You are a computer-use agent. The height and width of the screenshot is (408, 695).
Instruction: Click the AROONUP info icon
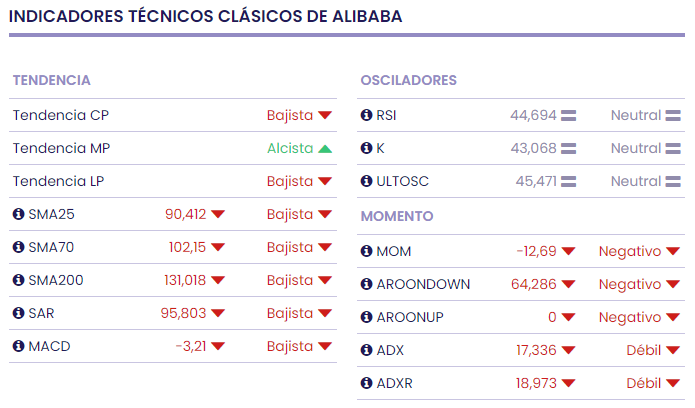coord(366,317)
